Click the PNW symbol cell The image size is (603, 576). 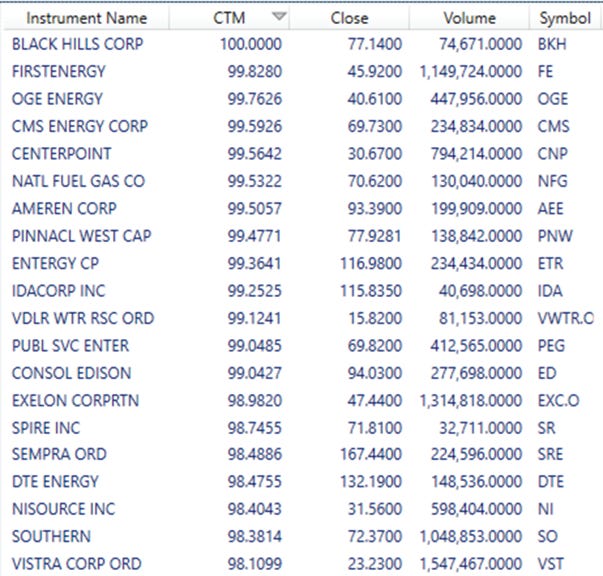[555, 236]
